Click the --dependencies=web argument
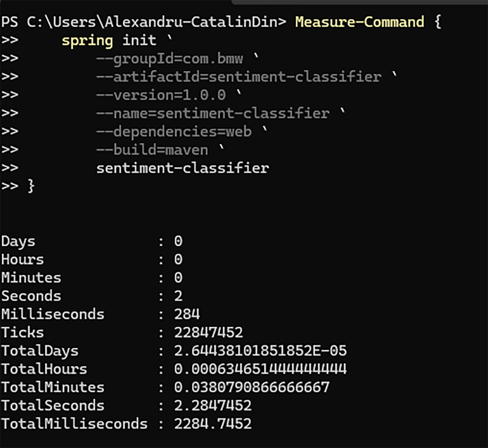Viewport: 488px width, 448px height. click(x=174, y=131)
